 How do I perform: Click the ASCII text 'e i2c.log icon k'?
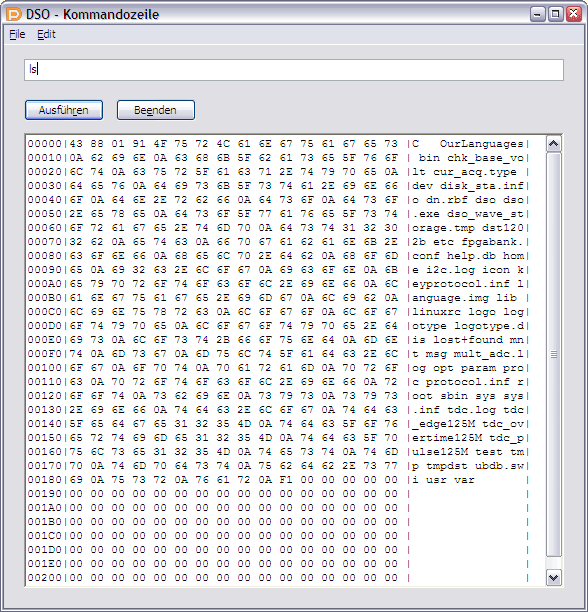468,270
